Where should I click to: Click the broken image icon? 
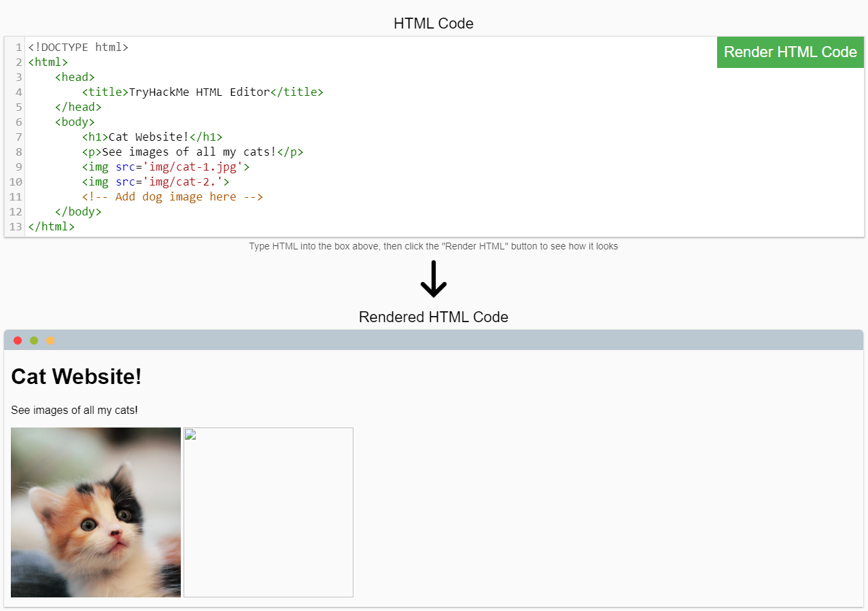point(190,435)
